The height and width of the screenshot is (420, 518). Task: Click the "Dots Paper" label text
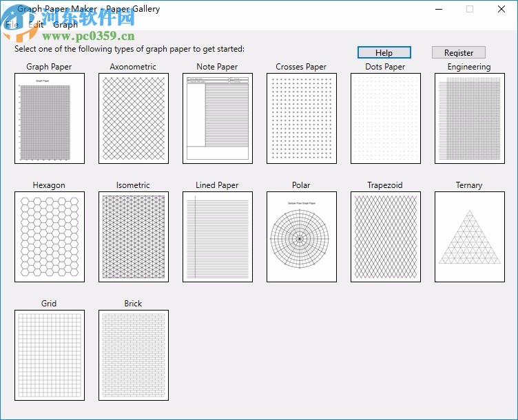tap(385, 67)
